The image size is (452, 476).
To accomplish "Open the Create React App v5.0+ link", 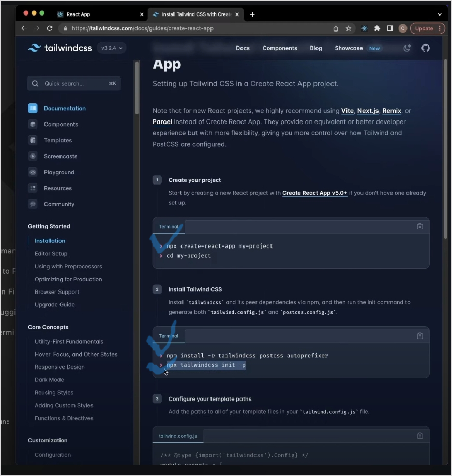I will tap(315, 193).
